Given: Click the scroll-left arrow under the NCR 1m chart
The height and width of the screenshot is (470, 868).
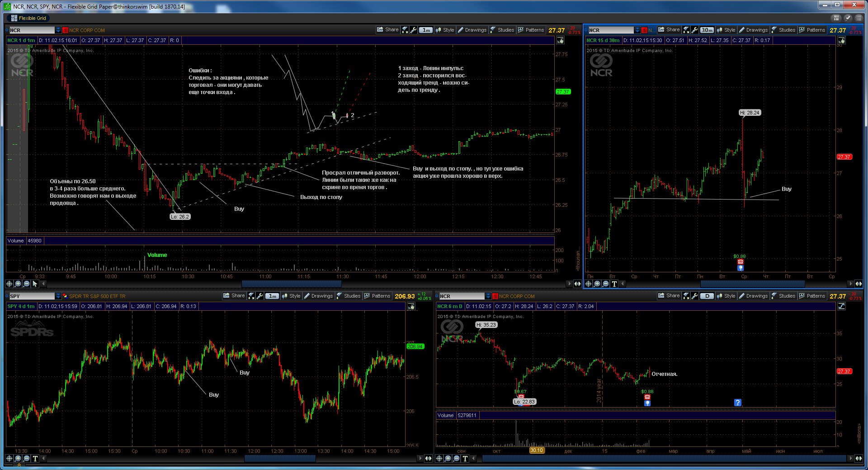Looking at the screenshot, I should click(44, 284).
